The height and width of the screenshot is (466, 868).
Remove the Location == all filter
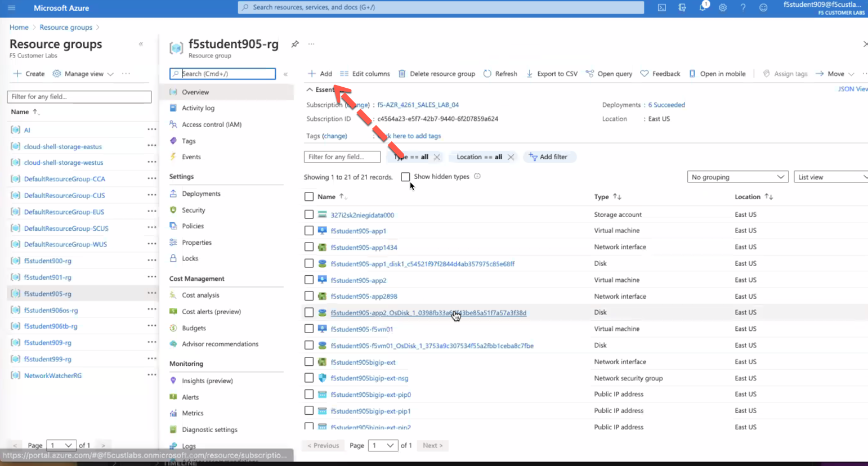[x=511, y=157]
